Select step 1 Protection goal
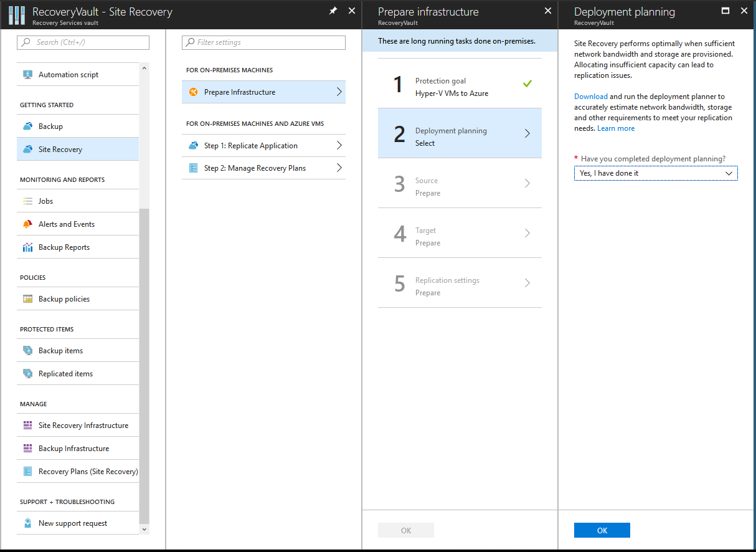 pos(460,83)
